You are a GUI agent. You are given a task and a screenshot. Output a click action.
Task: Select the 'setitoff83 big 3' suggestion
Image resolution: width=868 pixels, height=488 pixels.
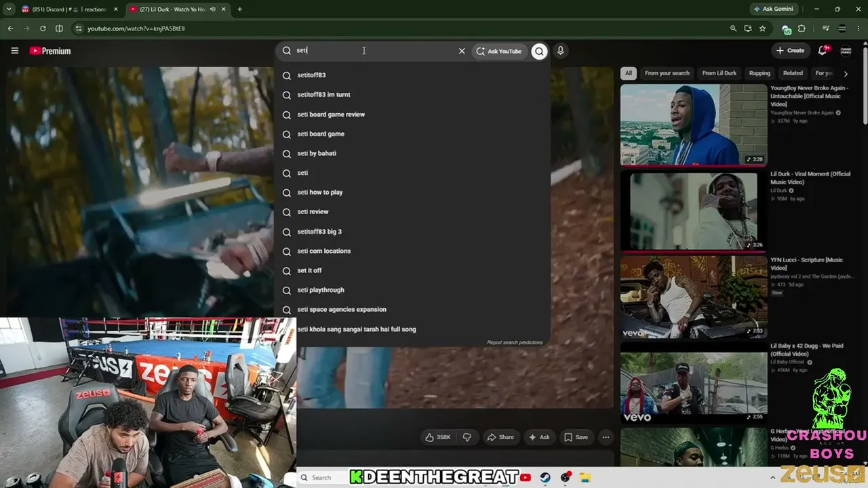coord(412,232)
